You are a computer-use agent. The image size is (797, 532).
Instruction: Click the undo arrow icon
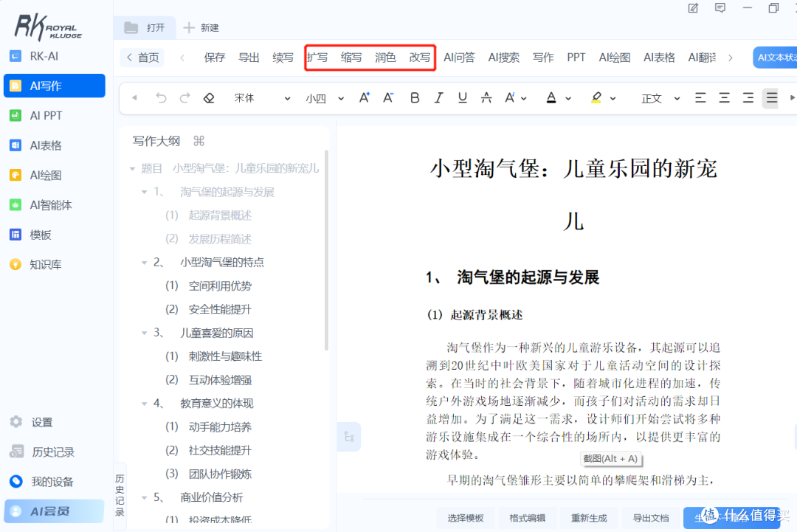tap(161, 97)
